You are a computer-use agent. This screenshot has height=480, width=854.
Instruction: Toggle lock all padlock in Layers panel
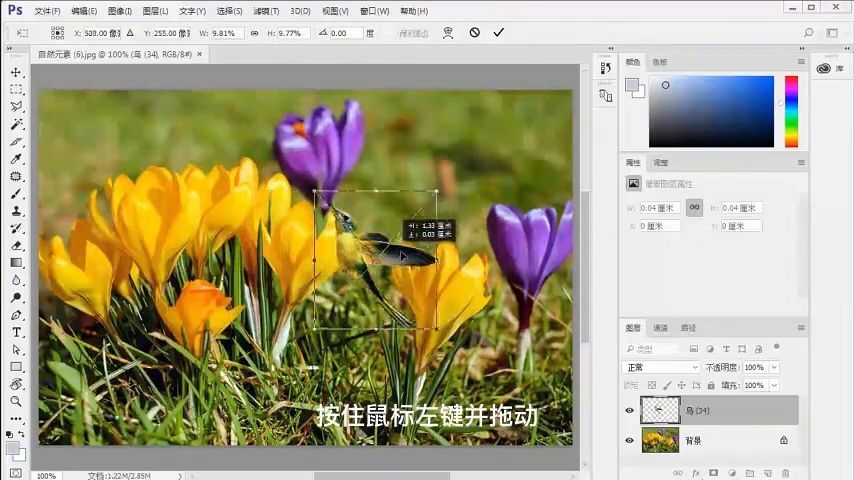point(711,385)
